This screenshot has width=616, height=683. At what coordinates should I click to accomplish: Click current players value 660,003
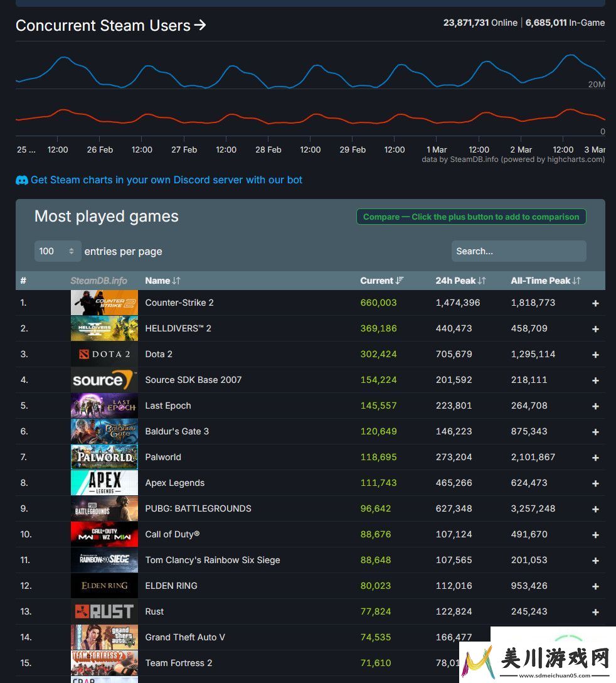[x=378, y=303]
